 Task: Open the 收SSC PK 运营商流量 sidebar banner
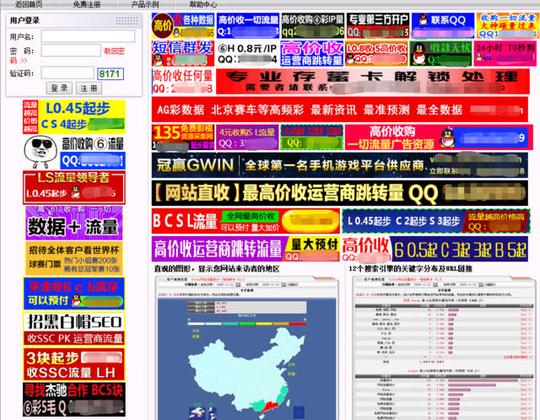74,338
